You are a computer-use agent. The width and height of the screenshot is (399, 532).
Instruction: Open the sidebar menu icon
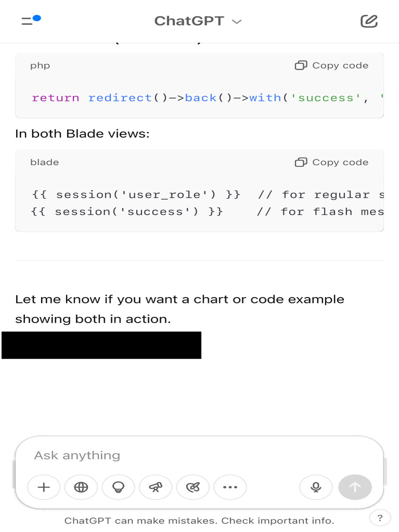30,21
